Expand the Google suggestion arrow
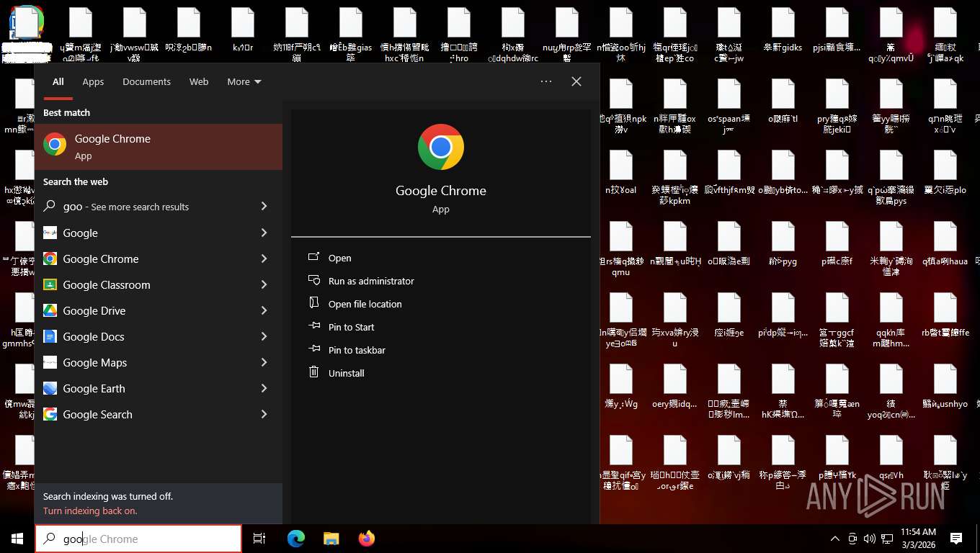Viewport: 980px width, 553px height. [x=264, y=233]
